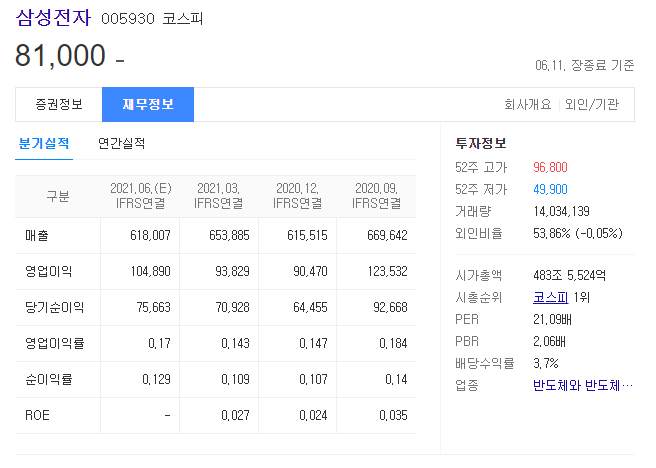Click the 2021.03. column header
This screenshot has height=468, width=656.
pos(218,196)
